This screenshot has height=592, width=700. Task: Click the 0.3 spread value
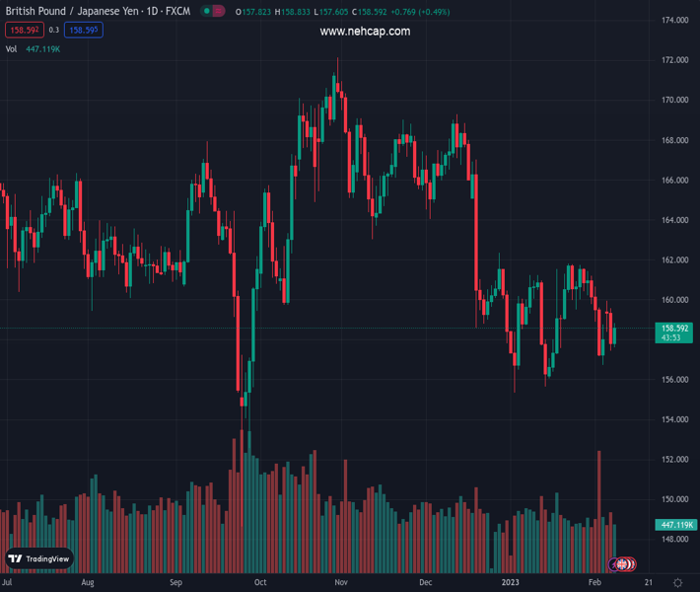pyautogui.click(x=54, y=31)
